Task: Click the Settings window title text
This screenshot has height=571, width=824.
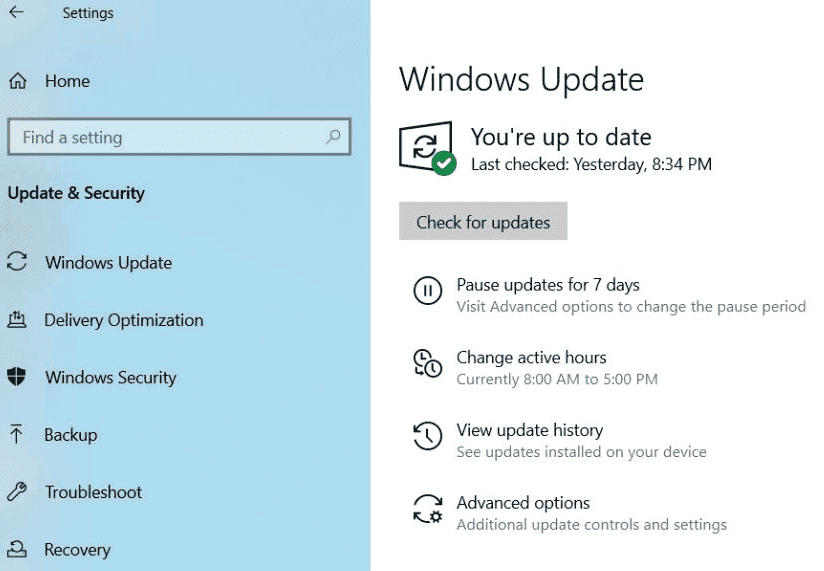Action: coord(88,13)
